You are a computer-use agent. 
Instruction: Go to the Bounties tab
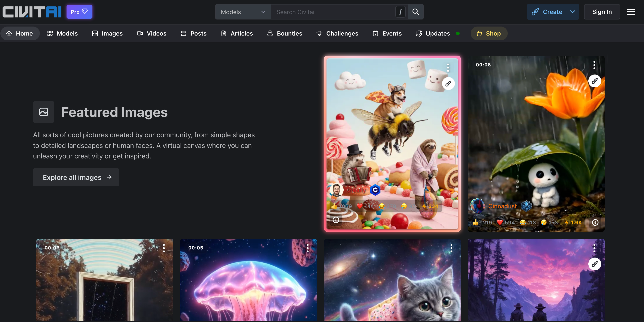click(285, 33)
